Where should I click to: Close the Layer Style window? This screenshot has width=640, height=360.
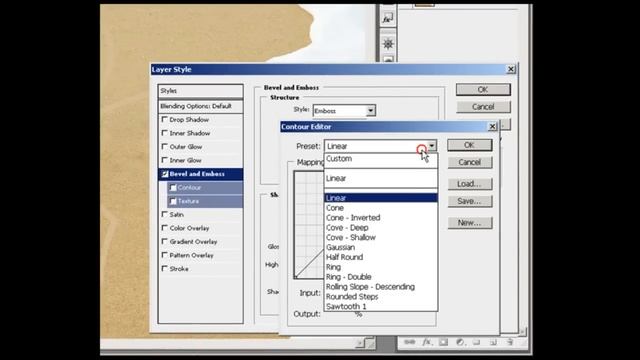[x=511, y=69]
